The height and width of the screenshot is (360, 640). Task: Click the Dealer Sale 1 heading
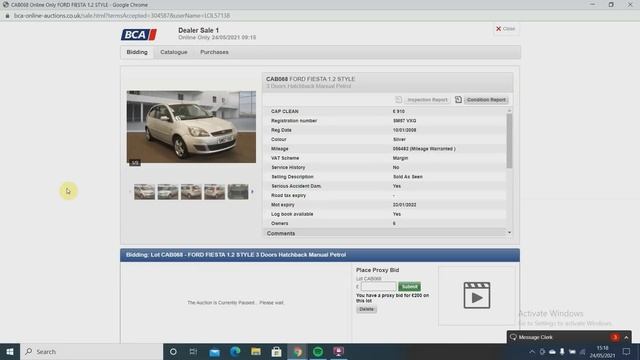tap(198, 30)
